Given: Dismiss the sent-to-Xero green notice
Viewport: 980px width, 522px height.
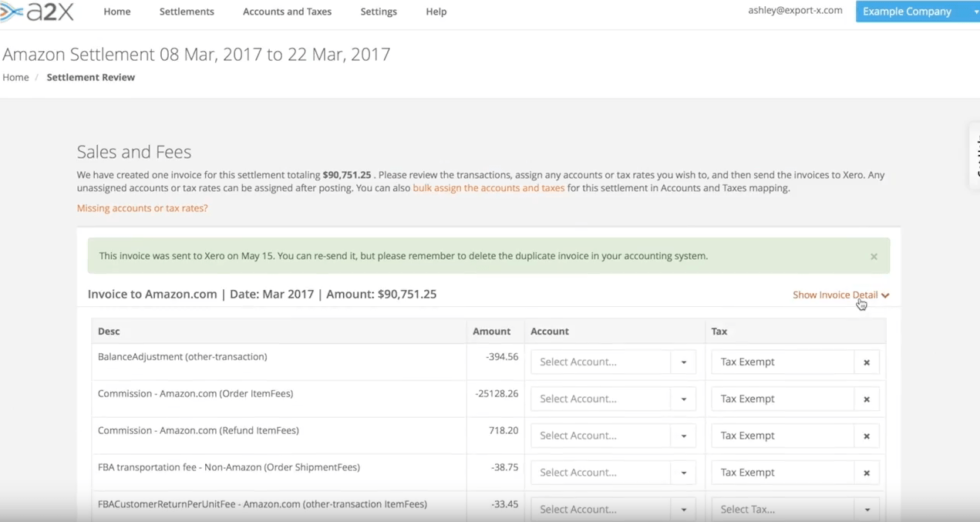Looking at the screenshot, I should point(874,256).
